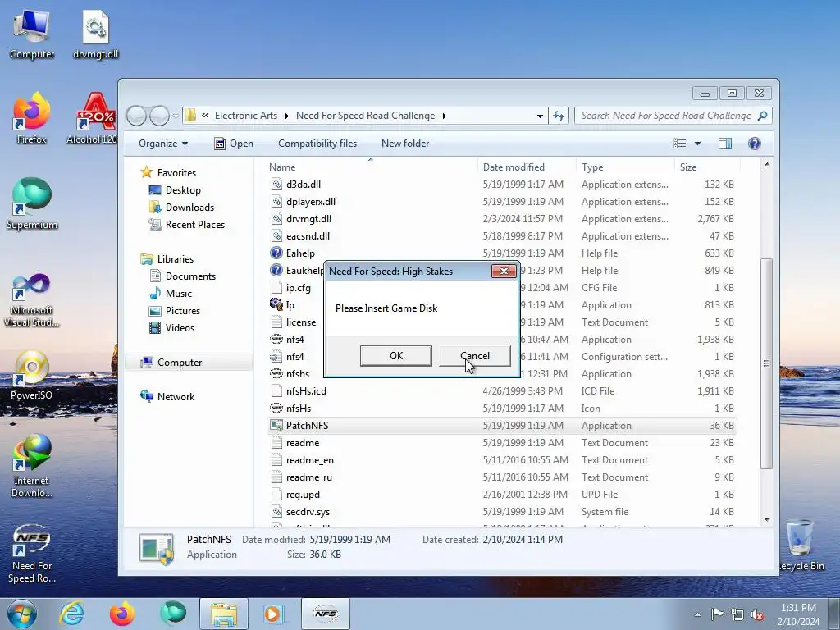The width and height of the screenshot is (840, 630).
Task: Toggle the preview pane icon
Action: 725,143
